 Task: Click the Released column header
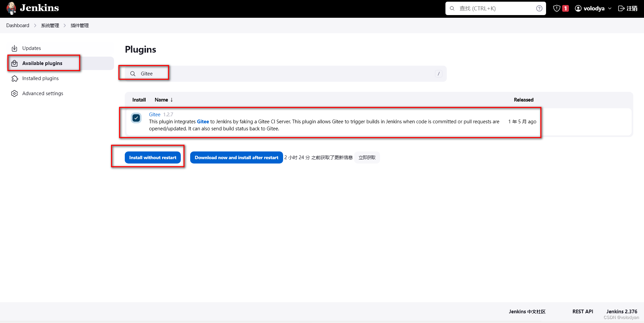click(524, 100)
